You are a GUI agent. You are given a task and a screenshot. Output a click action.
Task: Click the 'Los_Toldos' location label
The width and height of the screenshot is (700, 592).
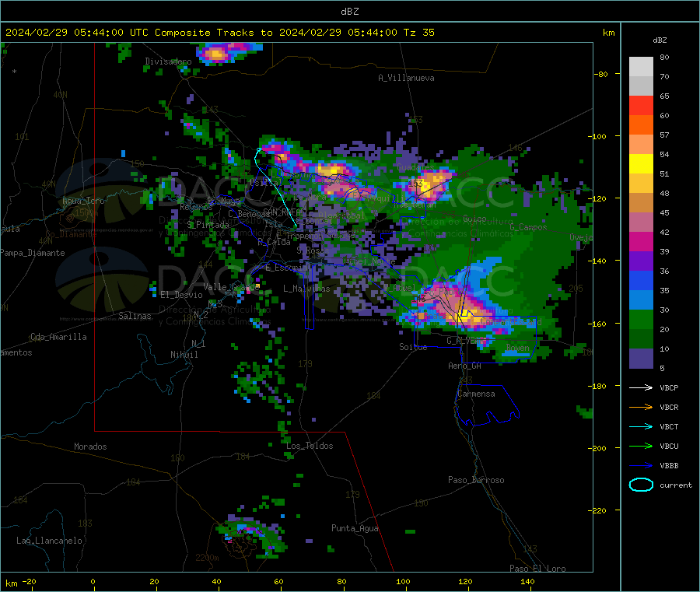[x=310, y=446]
